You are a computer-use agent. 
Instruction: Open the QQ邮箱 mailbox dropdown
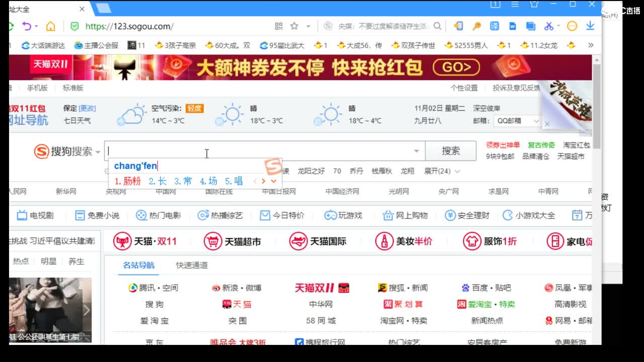coord(518,121)
